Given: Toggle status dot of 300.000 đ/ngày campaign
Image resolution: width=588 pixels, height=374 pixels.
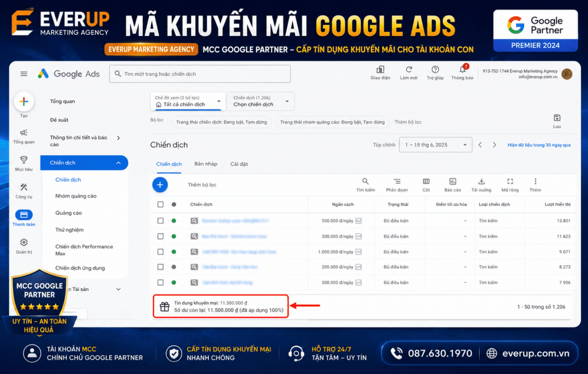Looking at the screenshot, I should click(x=173, y=236).
